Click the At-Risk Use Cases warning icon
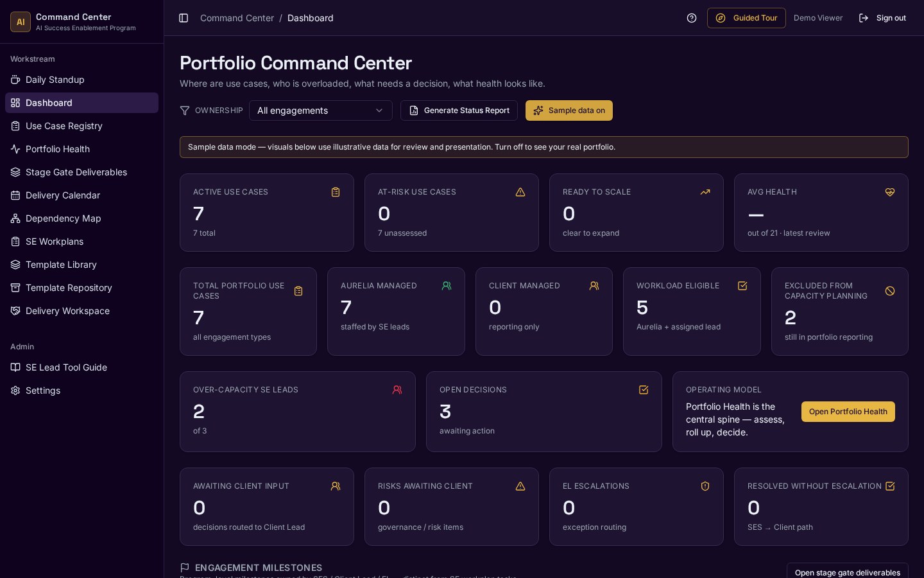 (520, 192)
